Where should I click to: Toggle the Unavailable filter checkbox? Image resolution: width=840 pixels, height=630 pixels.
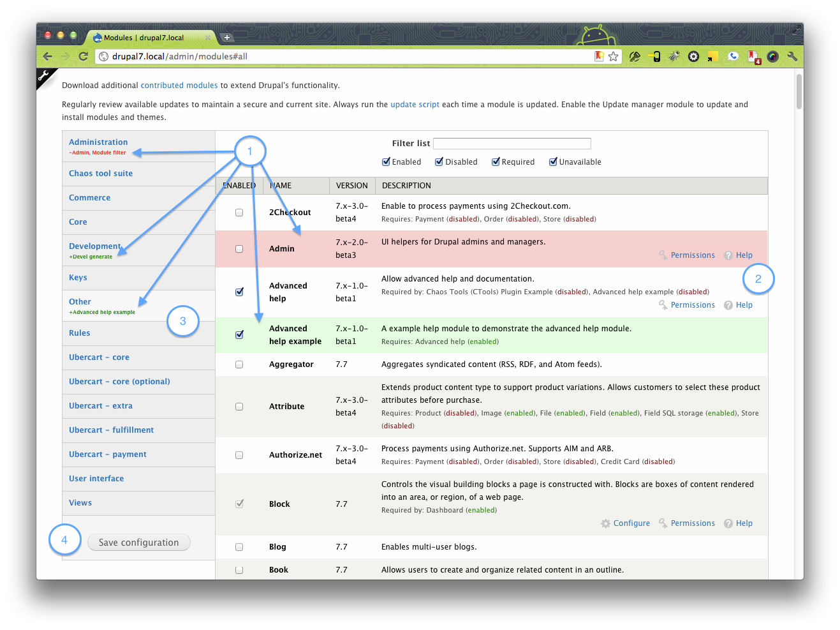pyautogui.click(x=553, y=162)
